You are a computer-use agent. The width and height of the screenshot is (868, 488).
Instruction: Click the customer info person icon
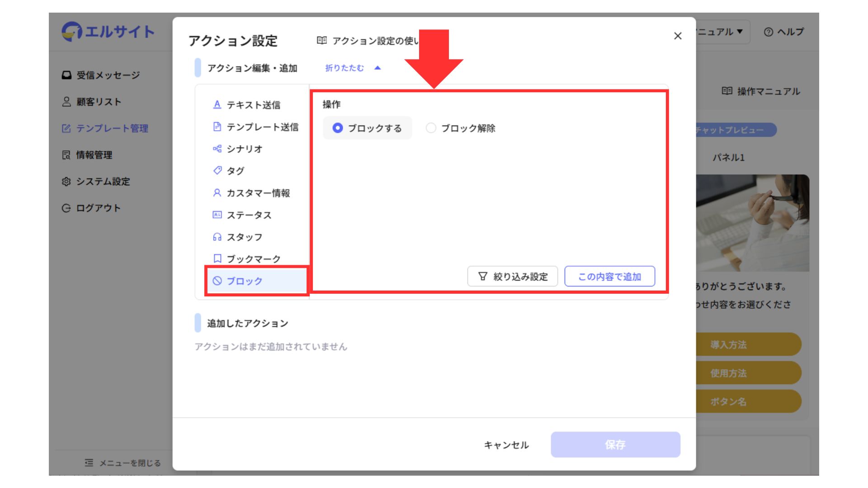click(x=217, y=193)
